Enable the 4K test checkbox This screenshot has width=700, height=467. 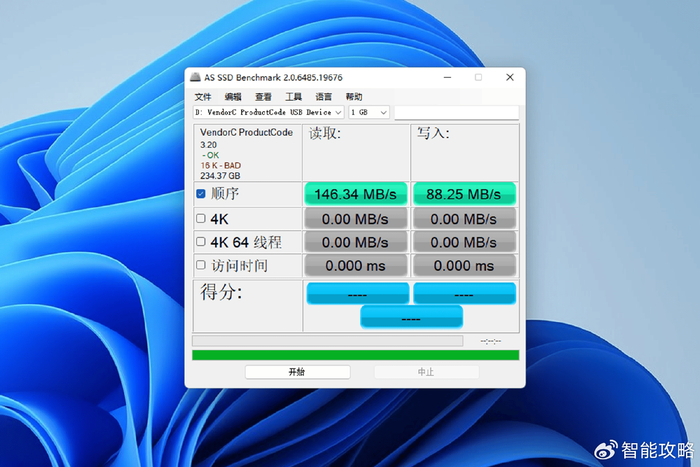[x=201, y=218]
